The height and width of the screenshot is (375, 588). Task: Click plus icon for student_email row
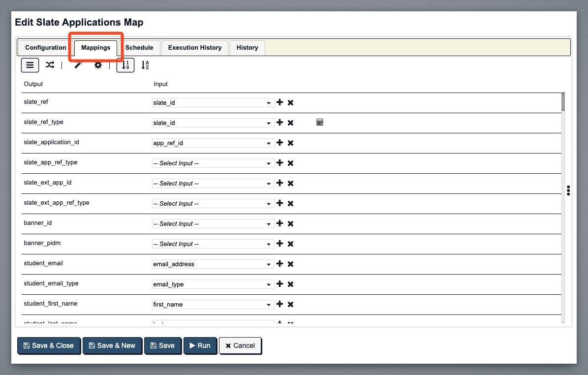(279, 264)
